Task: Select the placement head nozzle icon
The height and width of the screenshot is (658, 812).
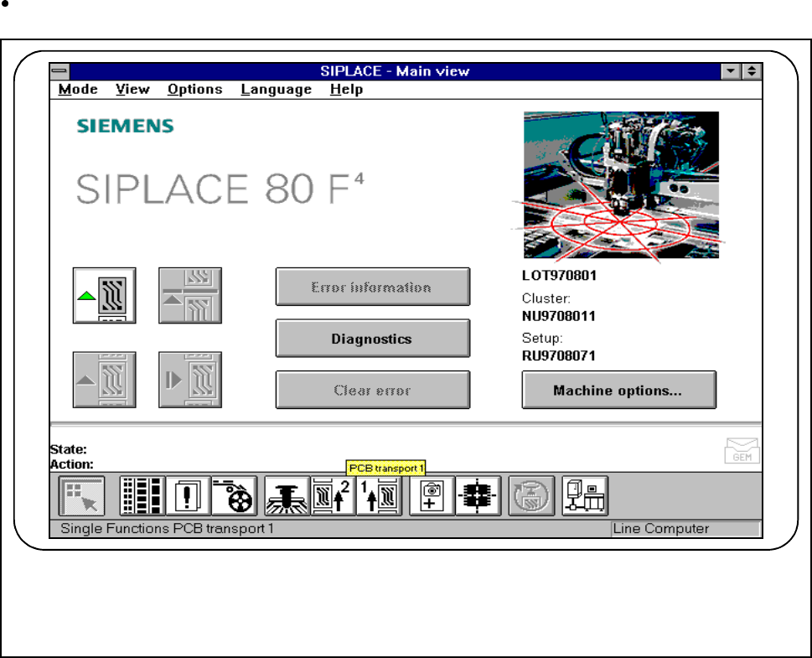Action: point(287,496)
